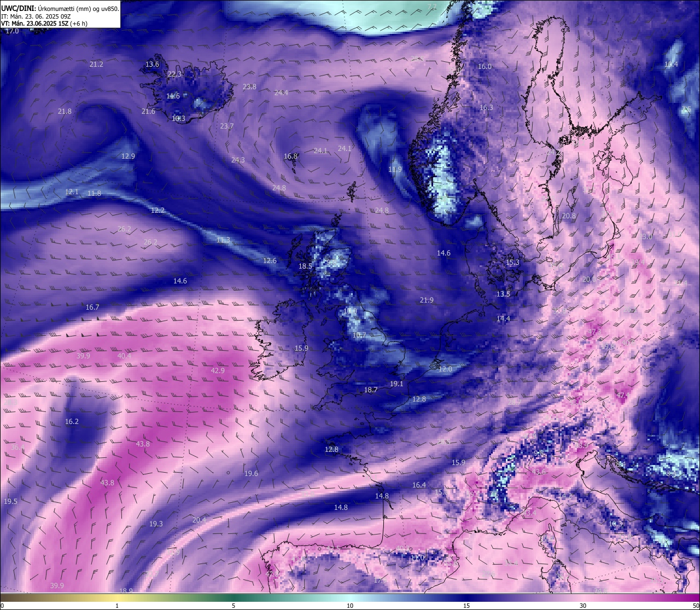The image size is (700, 610).
Task: Click the 17.0 value below the title
Action: [x=12, y=31]
